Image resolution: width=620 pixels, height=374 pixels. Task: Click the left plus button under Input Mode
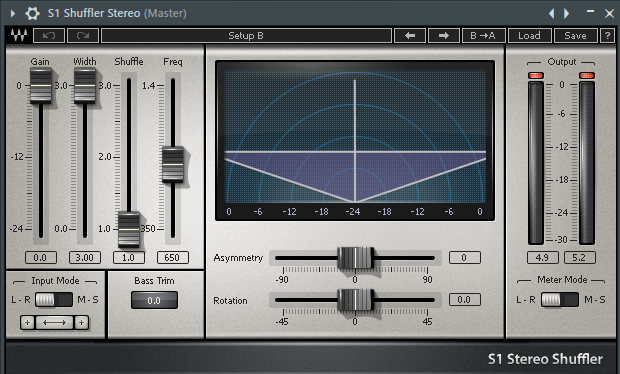[28, 323]
